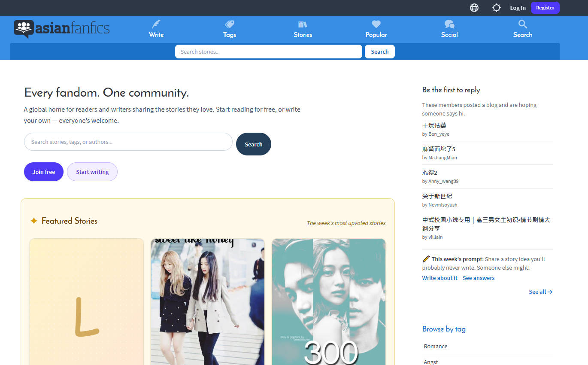Click the 'See all' arrow link
The width and height of the screenshot is (588, 365).
click(541, 292)
